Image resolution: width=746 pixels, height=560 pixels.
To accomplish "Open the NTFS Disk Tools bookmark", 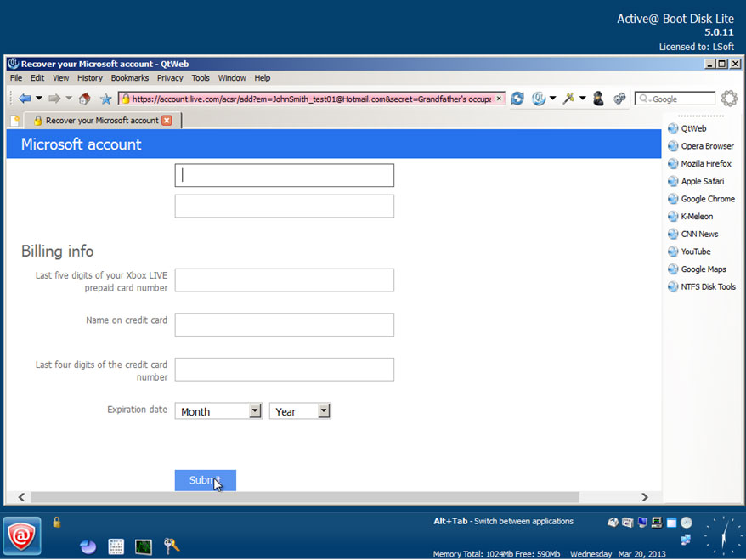I will click(702, 287).
